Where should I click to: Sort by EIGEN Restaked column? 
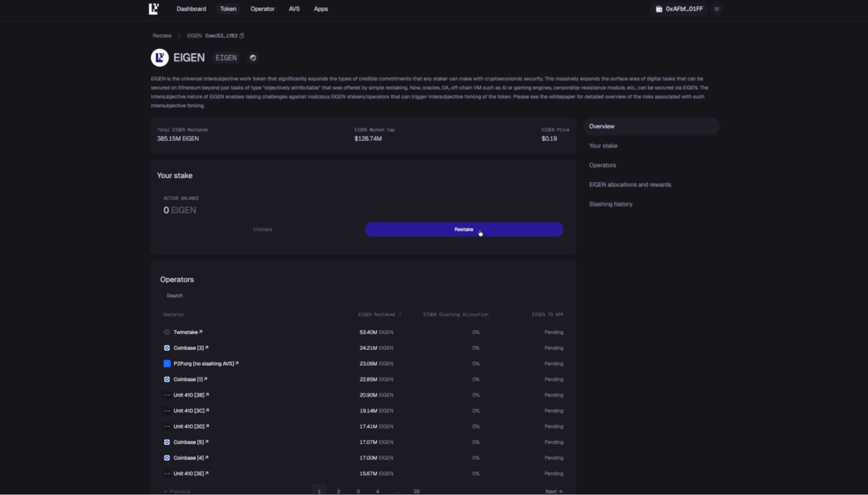tap(400, 315)
